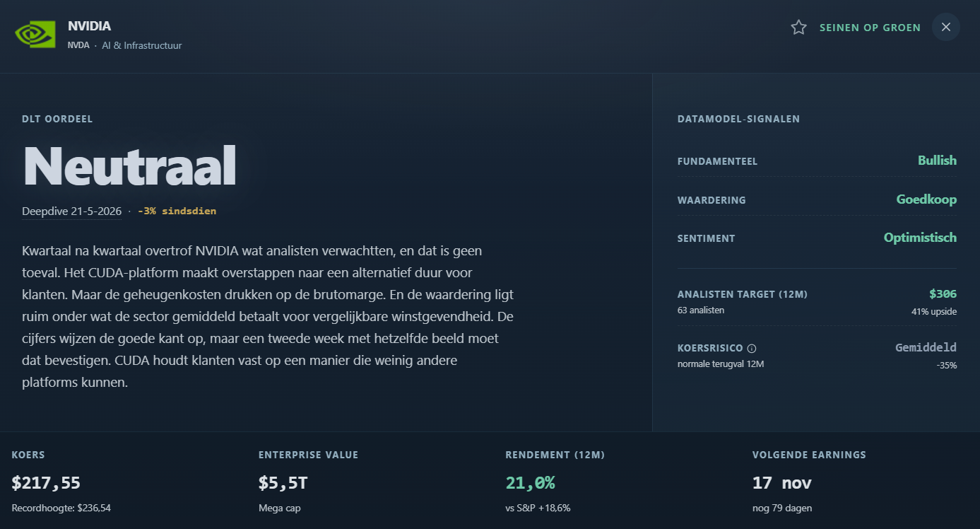Click the 'Optimistisch' sentiment value
Viewport: 980px width, 529px height.
[920, 238]
